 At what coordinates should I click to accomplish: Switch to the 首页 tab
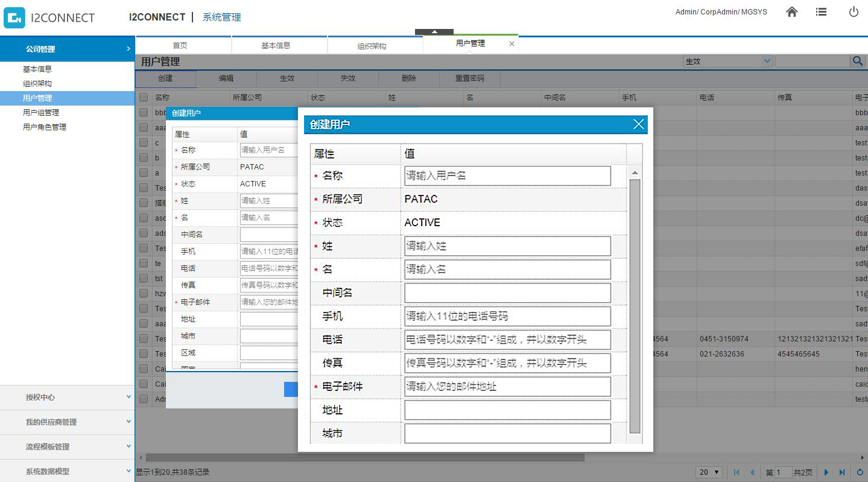pyautogui.click(x=183, y=45)
